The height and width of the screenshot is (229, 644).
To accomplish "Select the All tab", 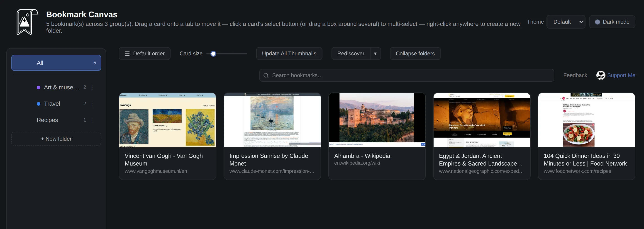I will click(x=56, y=63).
